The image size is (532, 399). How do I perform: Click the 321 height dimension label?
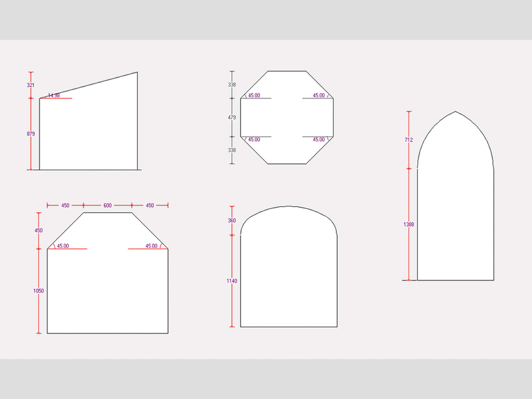click(30, 85)
